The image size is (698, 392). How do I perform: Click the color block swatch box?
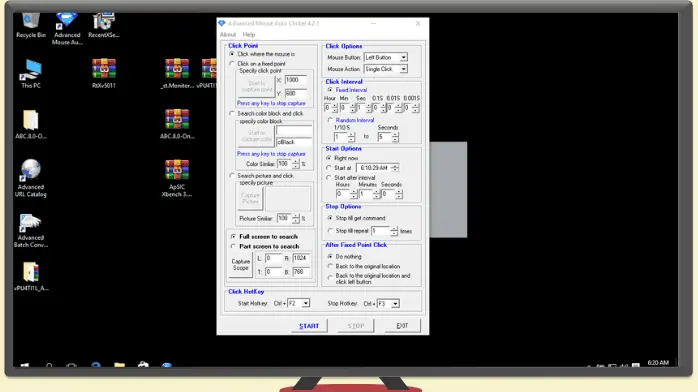tap(294, 131)
